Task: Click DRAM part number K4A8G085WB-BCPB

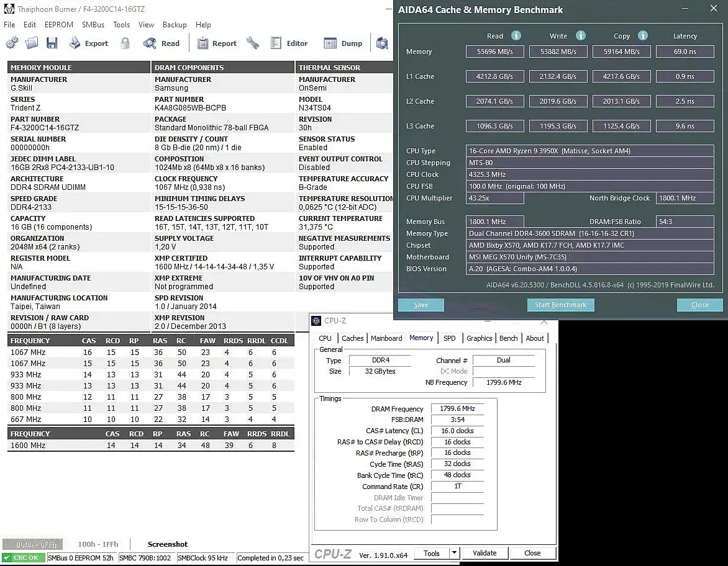Action: [190, 107]
